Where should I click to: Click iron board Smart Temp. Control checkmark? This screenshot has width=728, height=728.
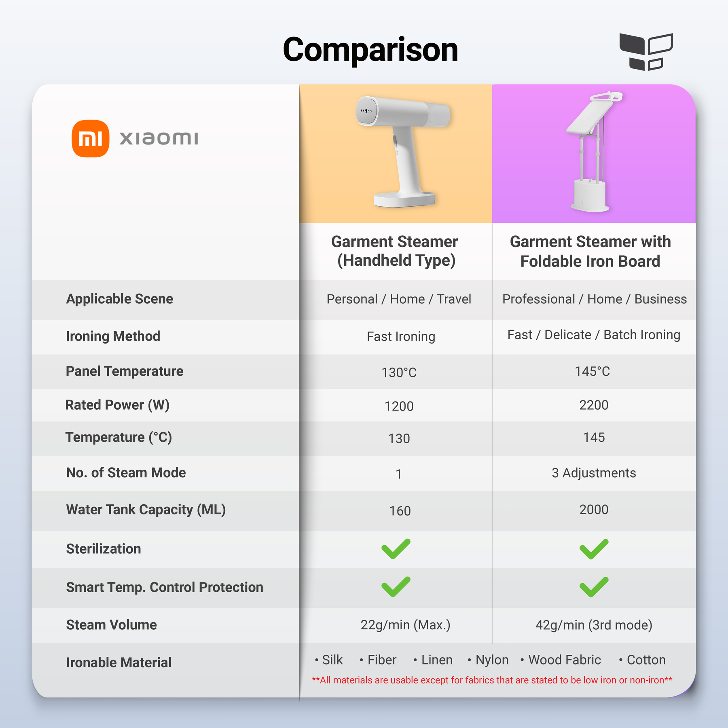[x=594, y=587]
